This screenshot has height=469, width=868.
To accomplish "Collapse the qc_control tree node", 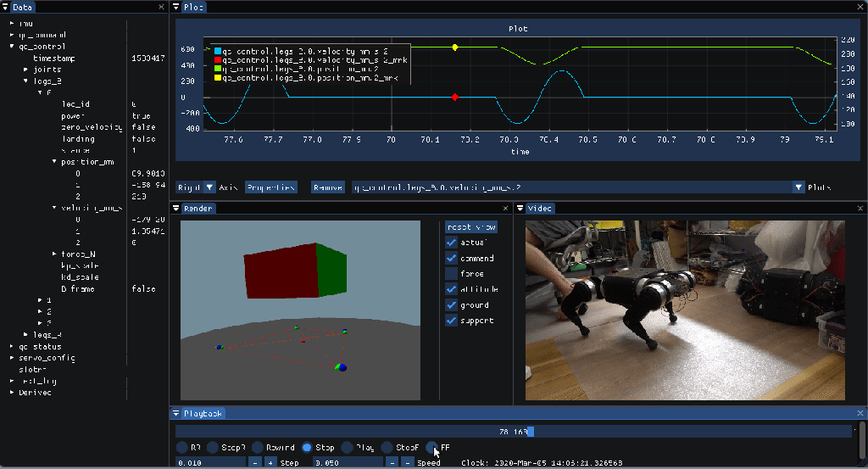I will click(x=12, y=47).
